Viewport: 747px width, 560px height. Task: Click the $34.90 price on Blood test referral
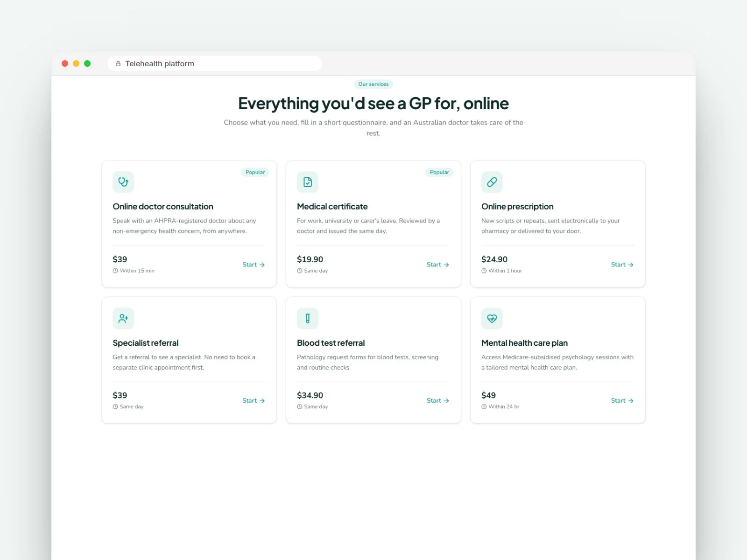[x=310, y=395]
